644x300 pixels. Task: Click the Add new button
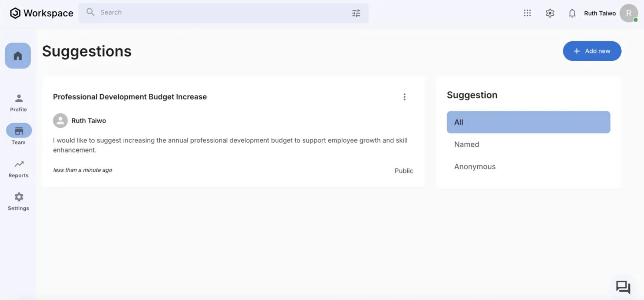(592, 51)
